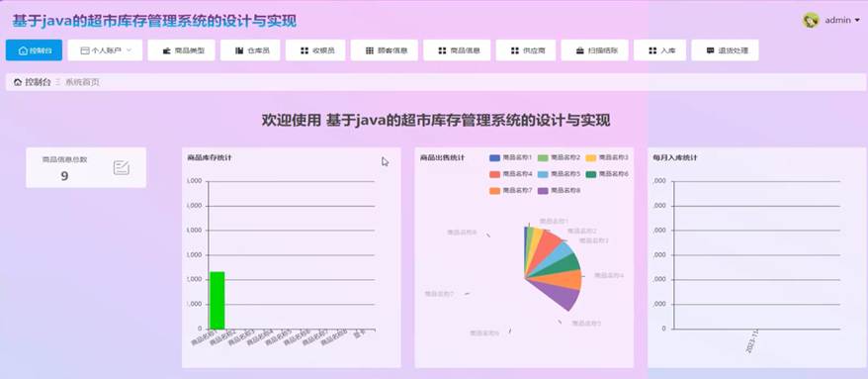Expand the 个人账户 menu chevron
This screenshot has width=868, height=379.
129,50
